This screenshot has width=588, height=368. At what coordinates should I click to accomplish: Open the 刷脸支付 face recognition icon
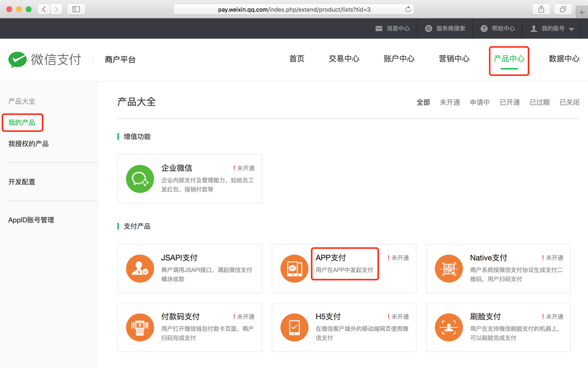448,327
